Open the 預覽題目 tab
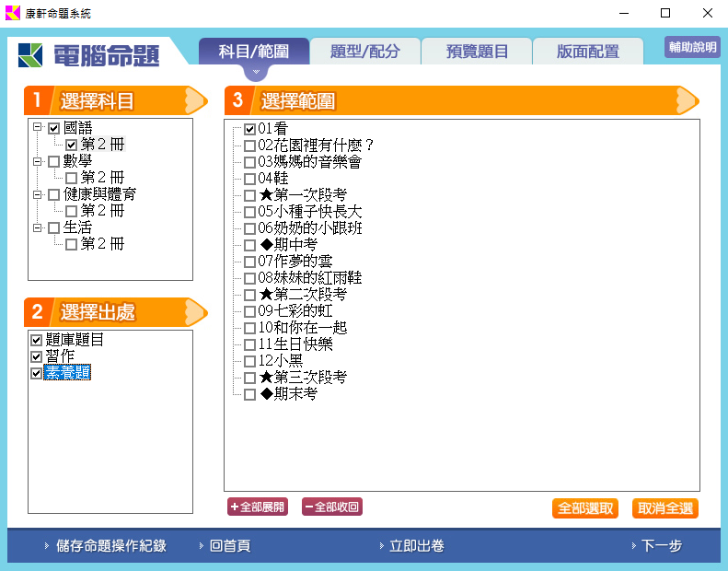The image size is (728, 571). point(477,51)
